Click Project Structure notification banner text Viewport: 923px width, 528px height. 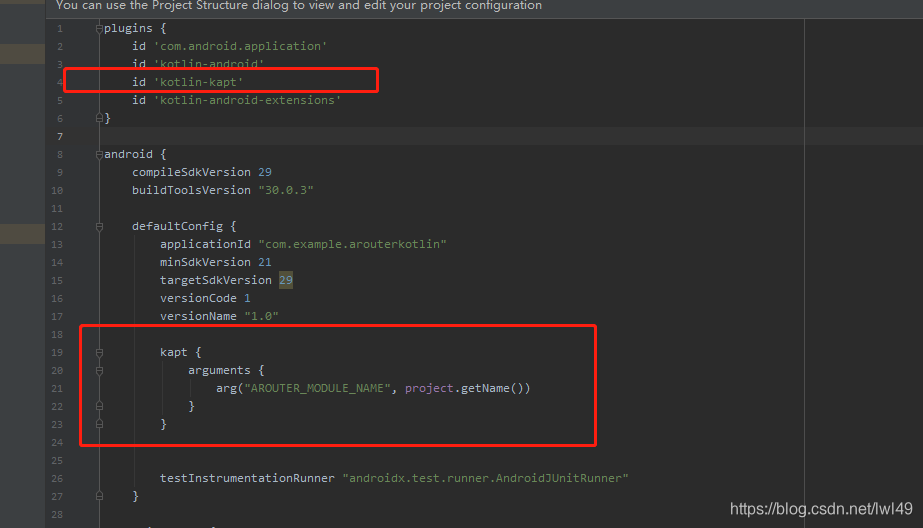(x=299, y=6)
